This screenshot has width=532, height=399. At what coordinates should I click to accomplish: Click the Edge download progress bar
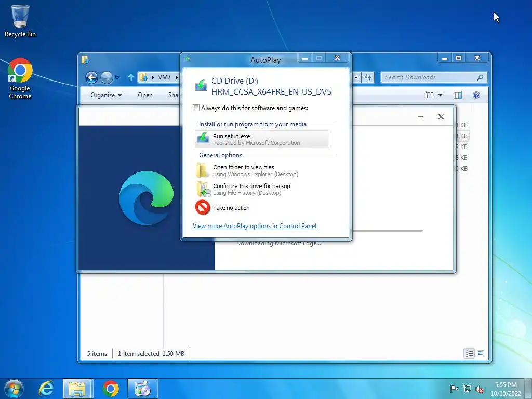[x=388, y=231]
